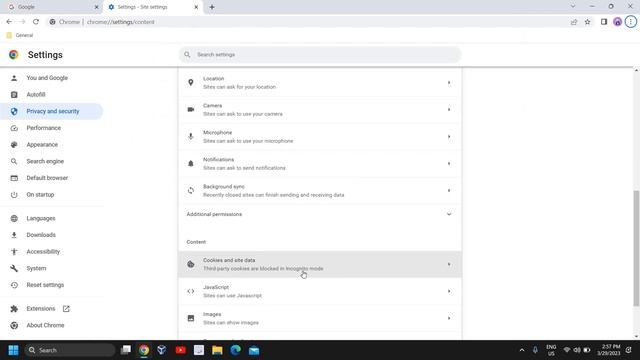Image resolution: width=640 pixels, height=360 pixels.
Task: Select Performance in sidebar
Action: click(x=44, y=128)
